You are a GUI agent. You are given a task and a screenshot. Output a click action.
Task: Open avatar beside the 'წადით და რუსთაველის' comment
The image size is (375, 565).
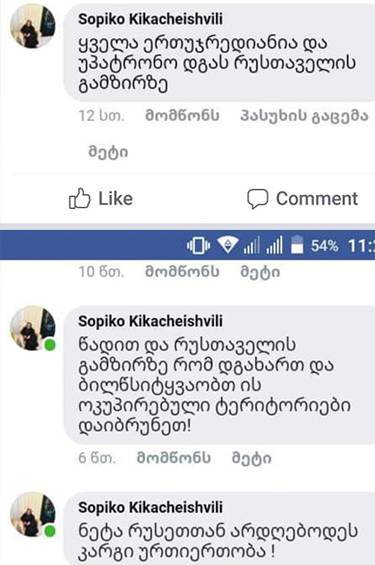point(32,328)
